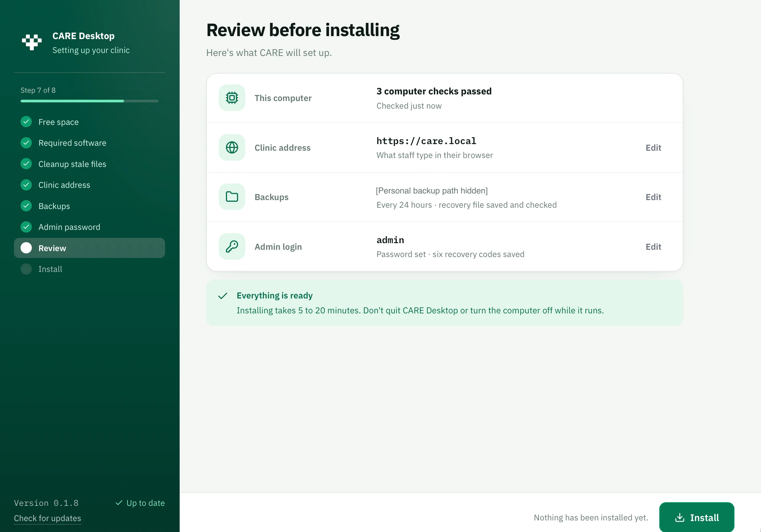This screenshot has width=761, height=532.
Task: Click the 'Password set · six recovery codes saved' text
Action: click(450, 254)
